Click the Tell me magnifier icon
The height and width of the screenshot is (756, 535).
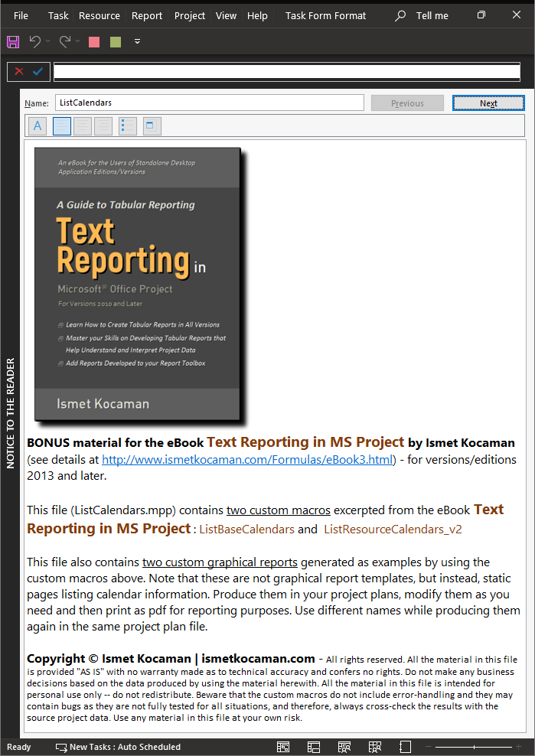click(x=400, y=15)
